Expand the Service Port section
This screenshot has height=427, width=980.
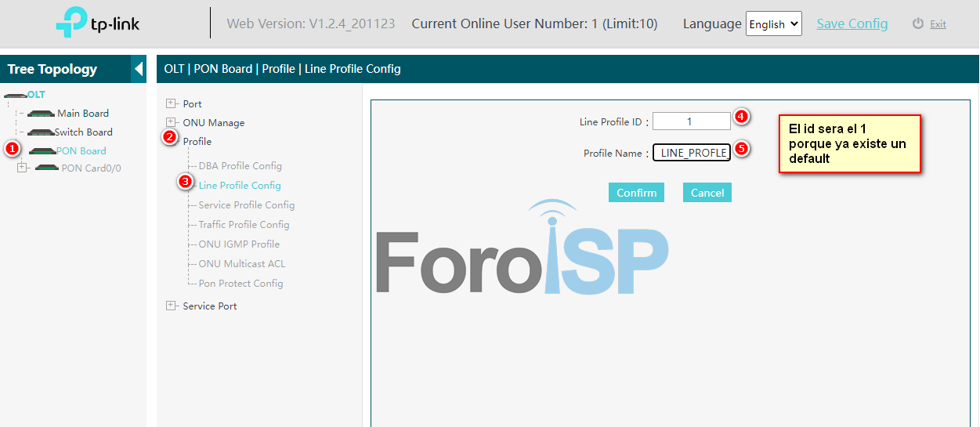click(x=171, y=306)
